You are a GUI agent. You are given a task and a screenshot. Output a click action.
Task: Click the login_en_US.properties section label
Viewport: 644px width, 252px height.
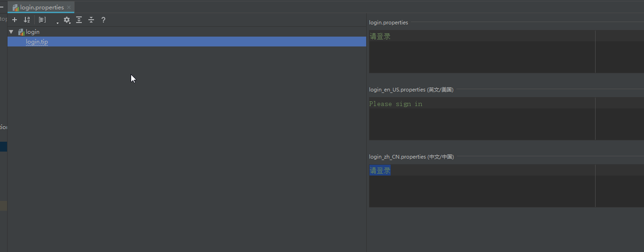pos(411,90)
